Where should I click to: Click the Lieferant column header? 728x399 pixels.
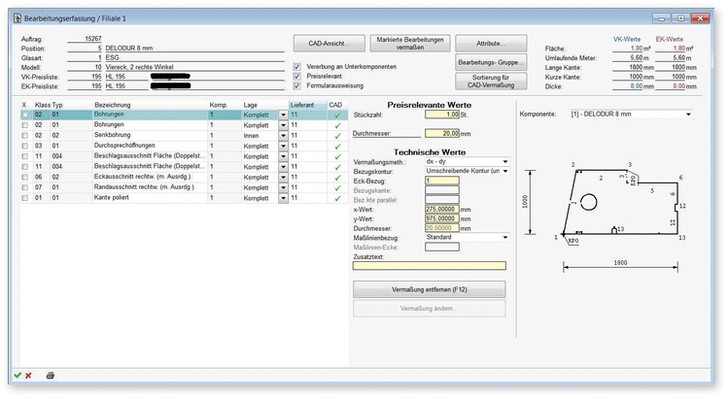click(x=302, y=105)
